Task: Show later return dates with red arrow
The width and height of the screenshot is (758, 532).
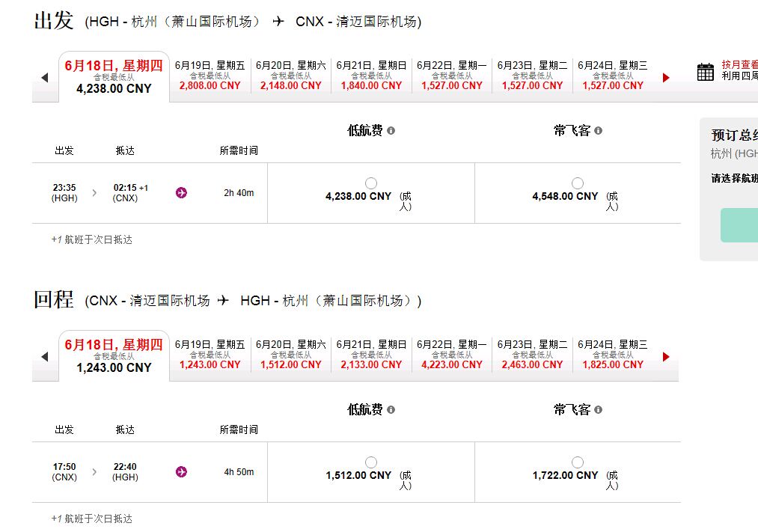Action: pyautogui.click(x=666, y=357)
